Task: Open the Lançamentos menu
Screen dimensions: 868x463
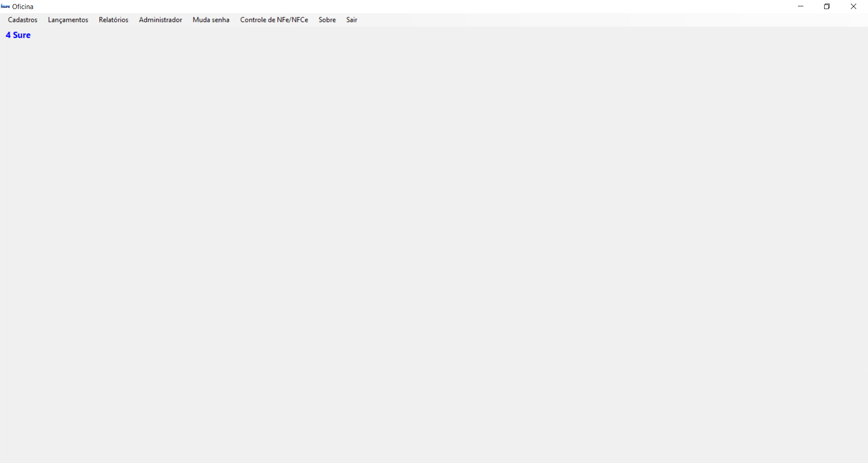Action: click(68, 20)
